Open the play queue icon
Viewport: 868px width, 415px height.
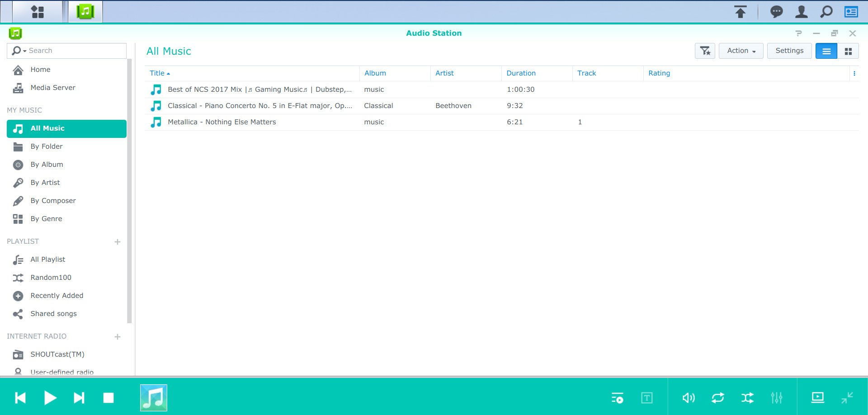point(617,398)
